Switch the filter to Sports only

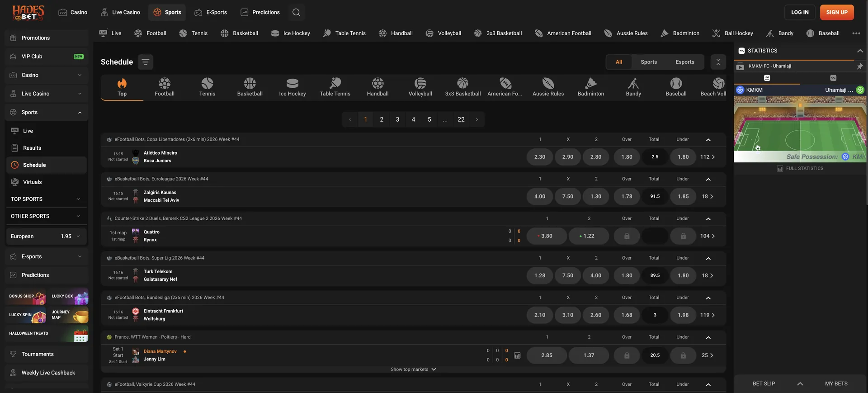tap(649, 62)
